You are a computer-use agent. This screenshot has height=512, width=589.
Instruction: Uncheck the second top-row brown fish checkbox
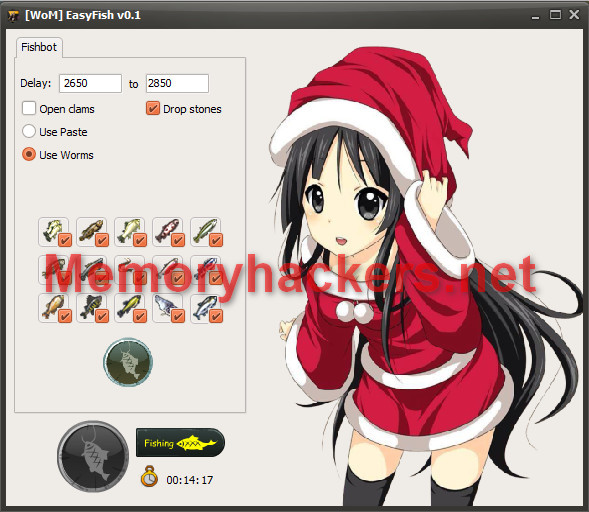[x=102, y=240]
